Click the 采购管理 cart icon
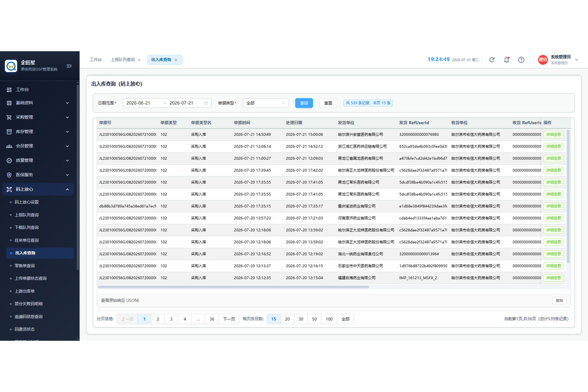Screen dimensions: 588x392 tap(9, 117)
